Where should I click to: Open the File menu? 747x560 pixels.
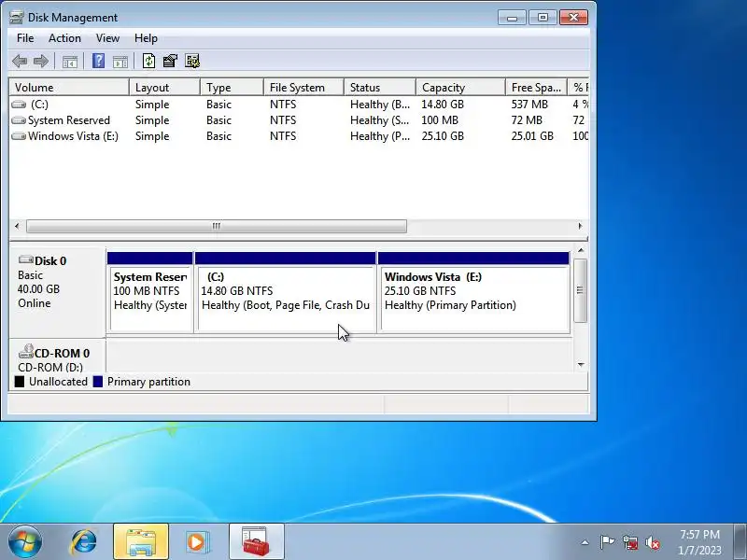pyautogui.click(x=25, y=38)
